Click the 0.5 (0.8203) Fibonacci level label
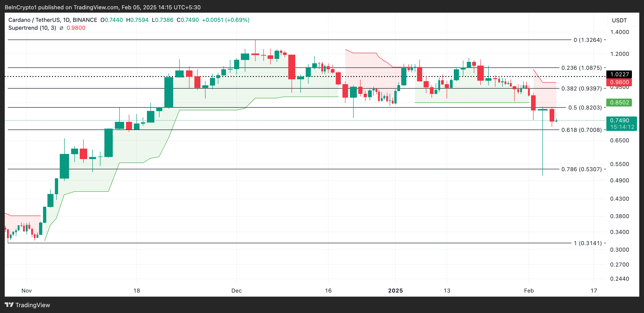644x313 pixels. tap(585, 107)
